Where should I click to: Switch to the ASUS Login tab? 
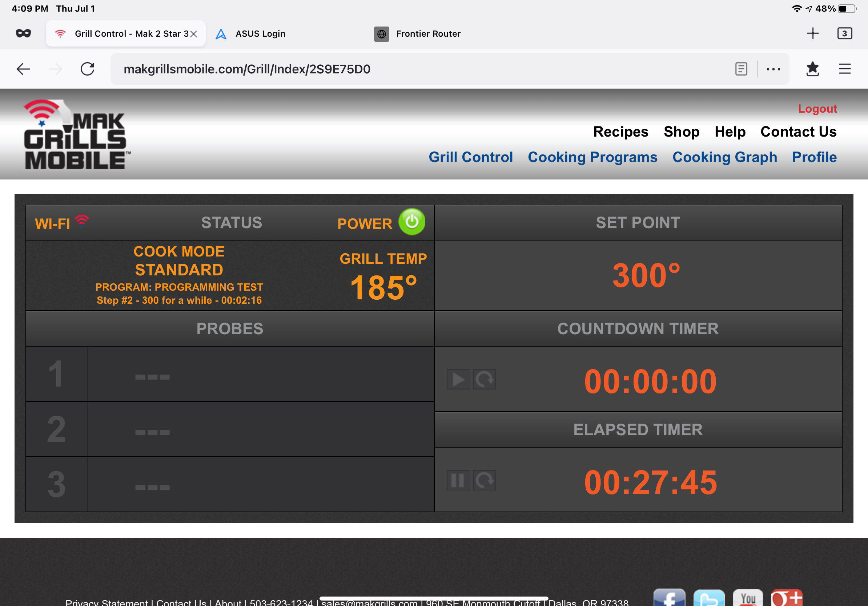(260, 34)
